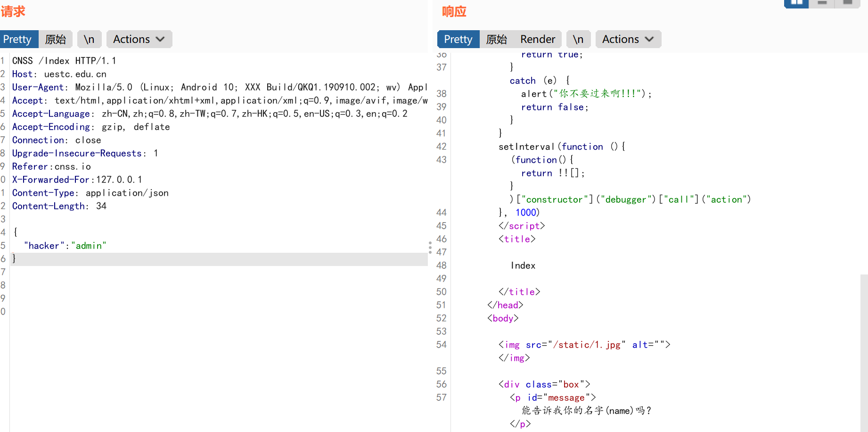Open the Render tab in response panel

click(538, 39)
